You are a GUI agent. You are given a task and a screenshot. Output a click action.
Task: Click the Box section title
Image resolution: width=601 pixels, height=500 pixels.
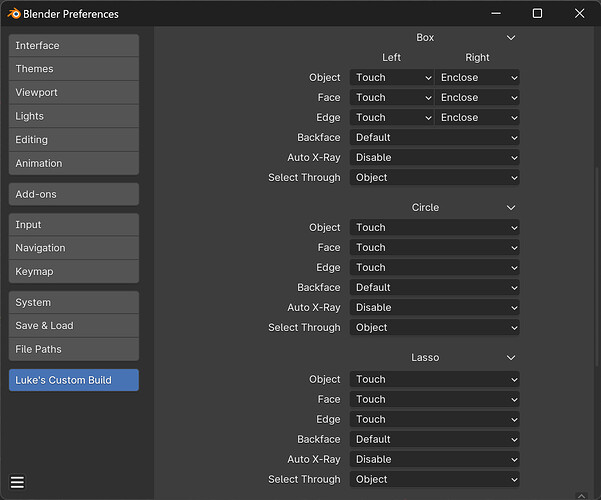[425, 38]
